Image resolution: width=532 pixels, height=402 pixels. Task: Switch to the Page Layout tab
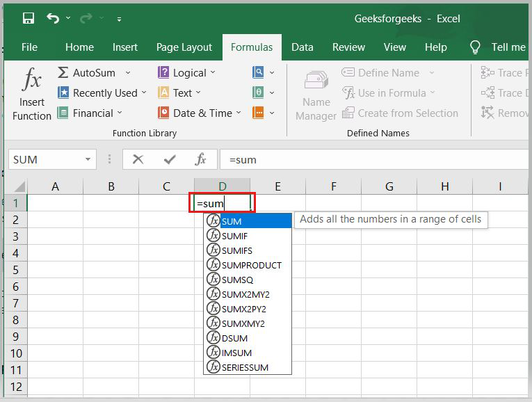pyautogui.click(x=184, y=47)
